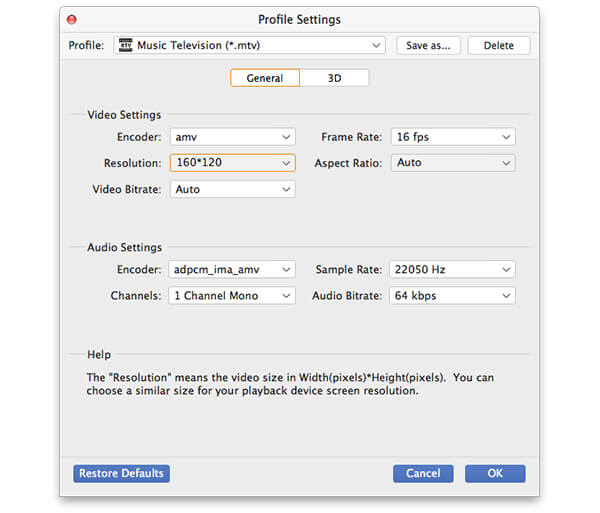Open the audio Encoder adpcm_ima_amv dropdown
Screen dimensions: 600x513
(232, 270)
